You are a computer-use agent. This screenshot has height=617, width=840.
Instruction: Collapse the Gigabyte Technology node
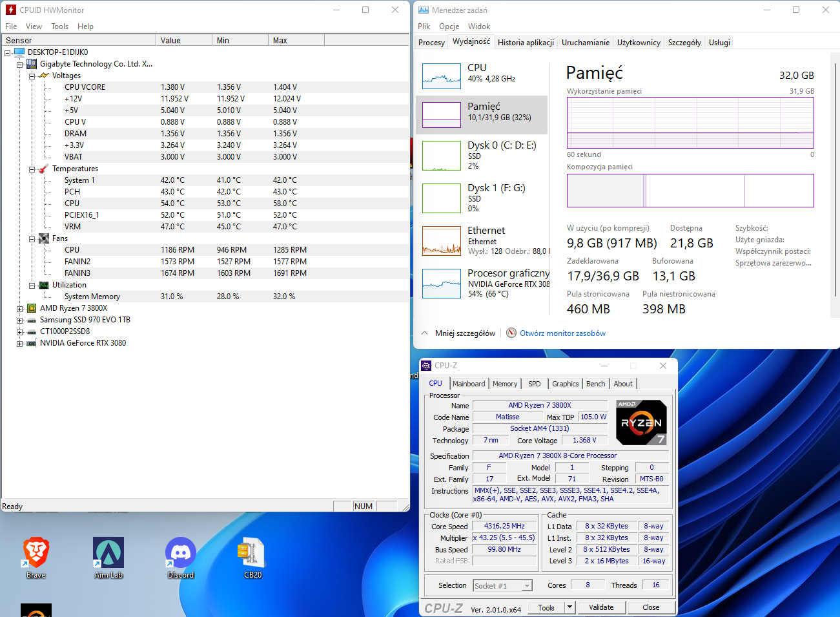(x=19, y=64)
